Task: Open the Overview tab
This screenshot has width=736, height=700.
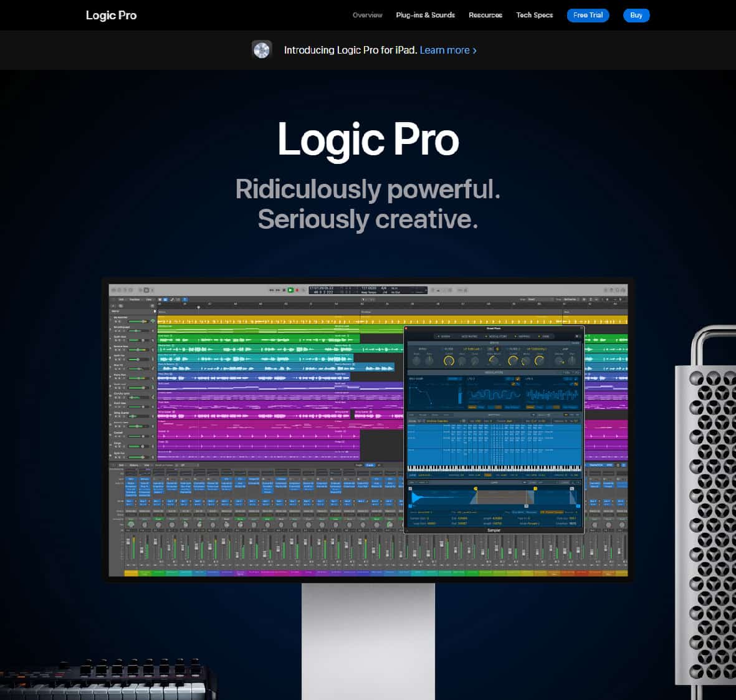Action: (367, 15)
